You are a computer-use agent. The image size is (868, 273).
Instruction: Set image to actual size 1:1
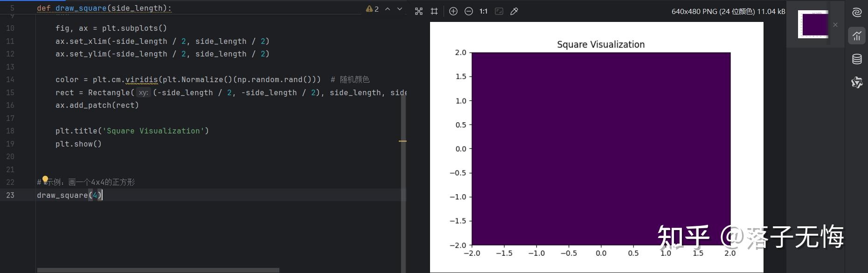click(484, 11)
